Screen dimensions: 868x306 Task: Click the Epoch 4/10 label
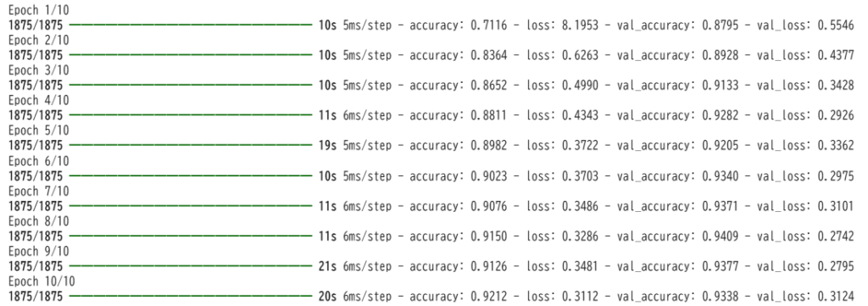(x=39, y=101)
